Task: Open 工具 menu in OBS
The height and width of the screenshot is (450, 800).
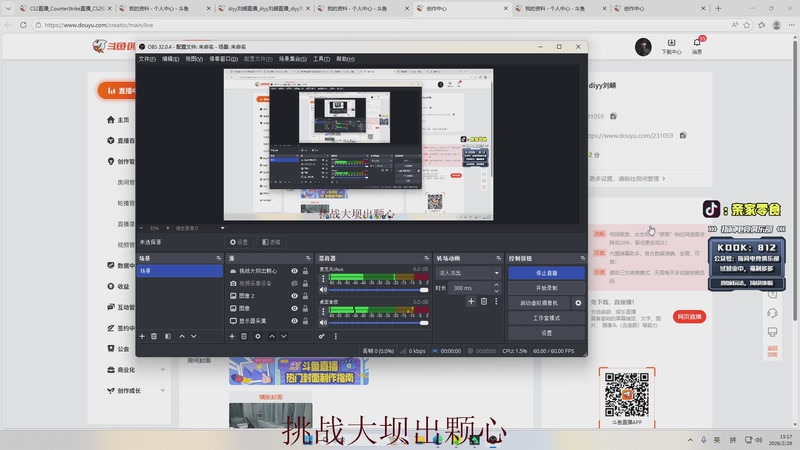Action: (x=321, y=59)
